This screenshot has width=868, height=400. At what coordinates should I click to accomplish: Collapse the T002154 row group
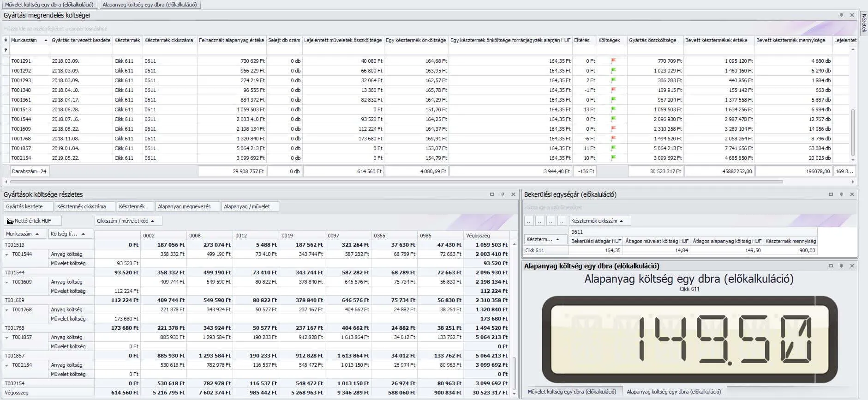tap(7, 365)
